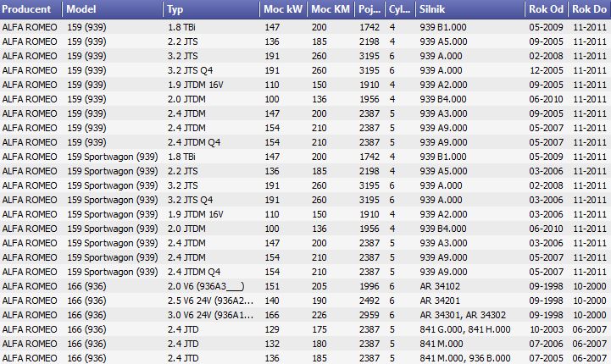Image resolution: width=611 pixels, height=364 pixels.
Task: Sort by Rok Od column header
Action: click(547, 9)
